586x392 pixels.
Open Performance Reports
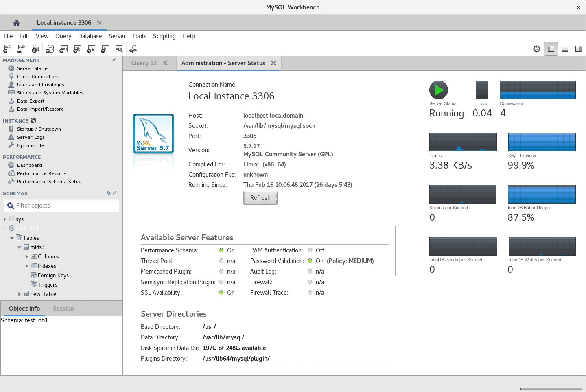[x=42, y=173]
